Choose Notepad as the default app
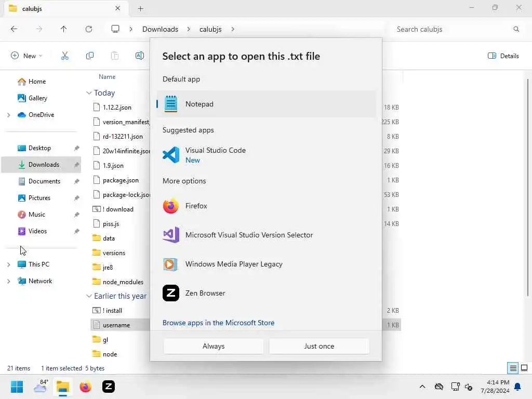This screenshot has width=532, height=399. (x=267, y=104)
